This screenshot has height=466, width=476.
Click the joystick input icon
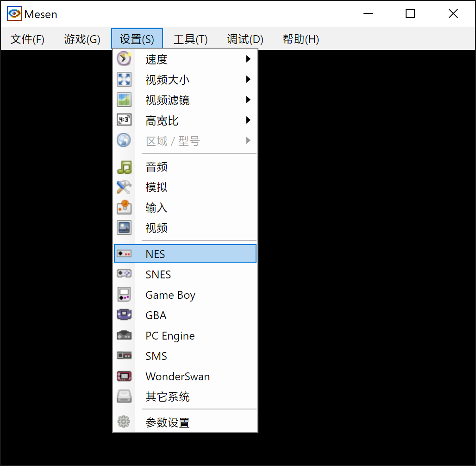pyautogui.click(x=124, y=208)
